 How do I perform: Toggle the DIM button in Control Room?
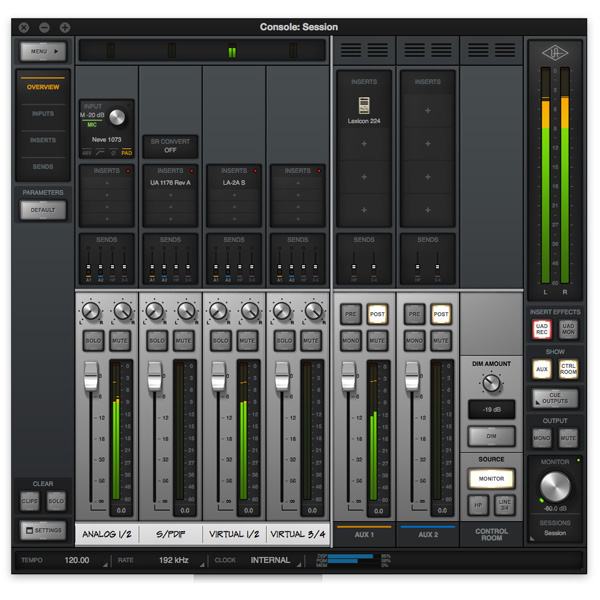pos(491,436)
